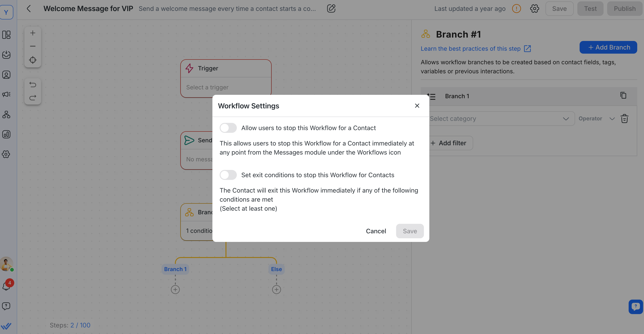Click Cancel in Workflow Settings
Viewport: 644px width, 334px height.
click(x=376, y=231)
